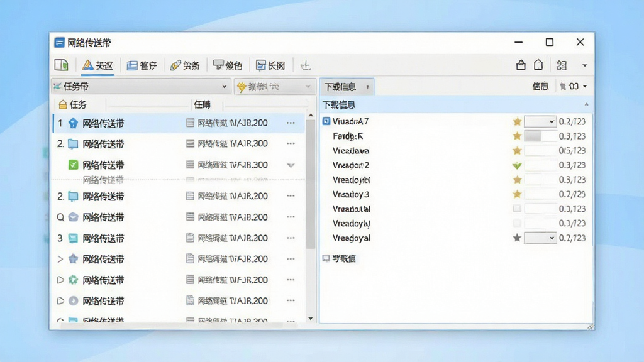The image size is (644, 362).
Task: Click the blue square icon beside ViuadrA7
Action: point(326,121)
